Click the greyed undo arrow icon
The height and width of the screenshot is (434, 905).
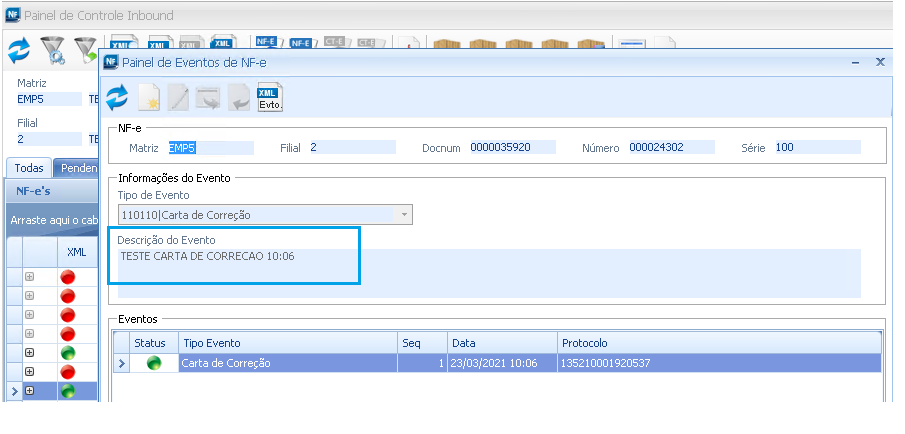(x=238, y=98)
